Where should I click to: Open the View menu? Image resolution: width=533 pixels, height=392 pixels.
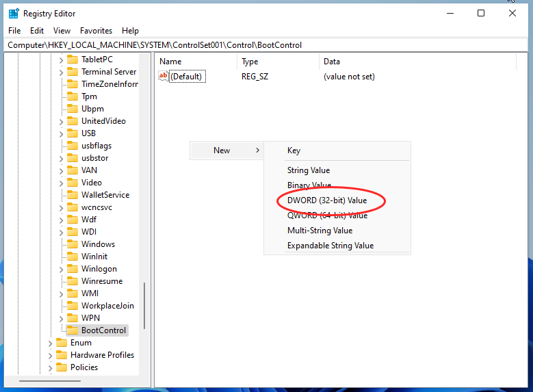pyautogui.click(x=62, y=31)
